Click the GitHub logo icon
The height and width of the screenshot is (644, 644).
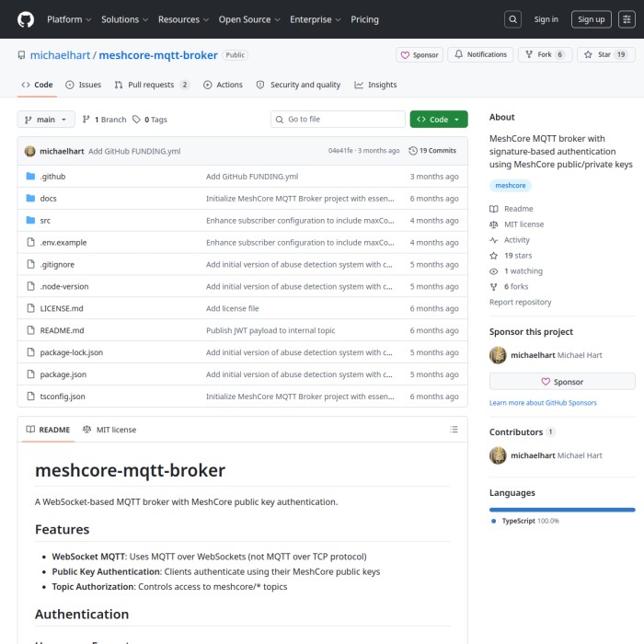[25, 19]
